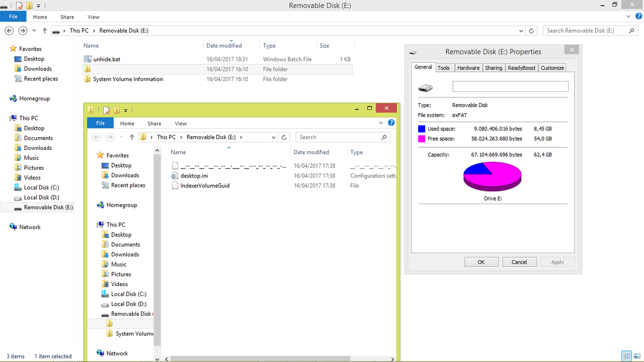Expand ribbon chevron in main window

coord(627,17)
